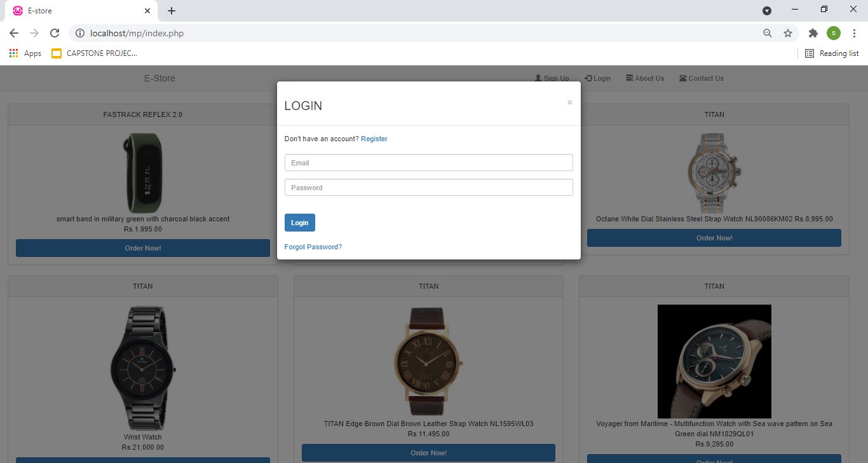The width and height of the screenshot is (868, 463).
Task: Open the Apps grid shortcut
Action: 25,53
